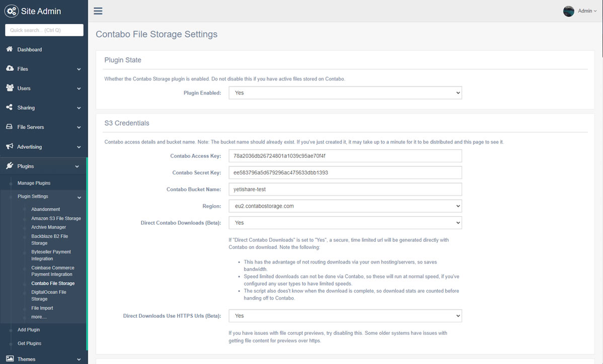The height and width of the screenshot is (364, 603).
Task: Open Direct Downloads Use HTTPS dropdown
Action: (345, 316)
